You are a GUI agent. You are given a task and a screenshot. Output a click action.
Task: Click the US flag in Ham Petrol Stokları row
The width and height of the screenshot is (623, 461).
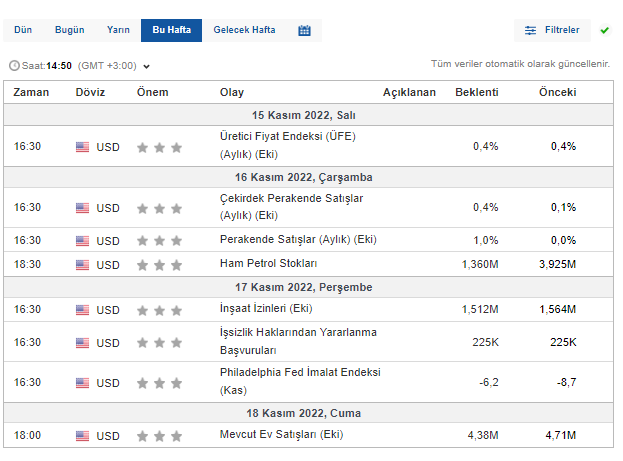83,264
